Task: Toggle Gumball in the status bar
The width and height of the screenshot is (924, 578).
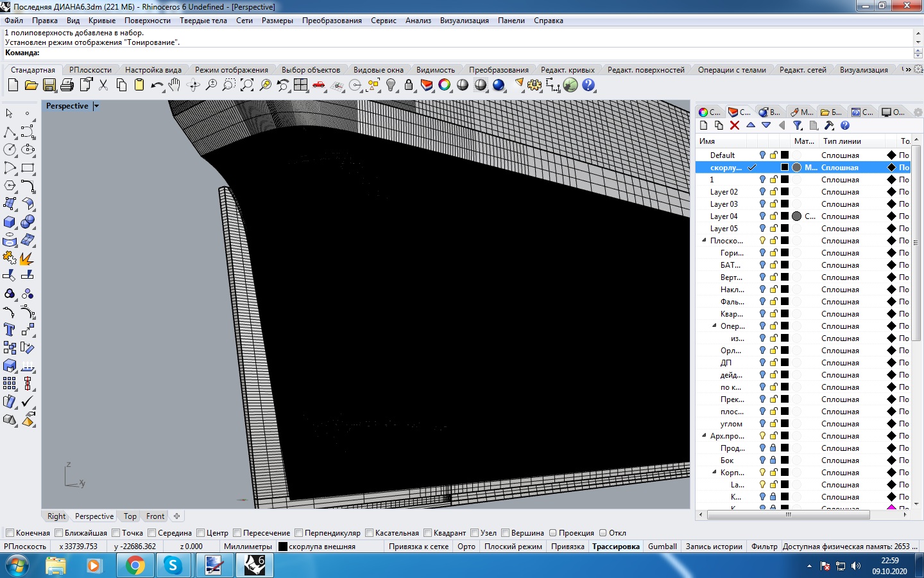Action: [x=662, y=547]
